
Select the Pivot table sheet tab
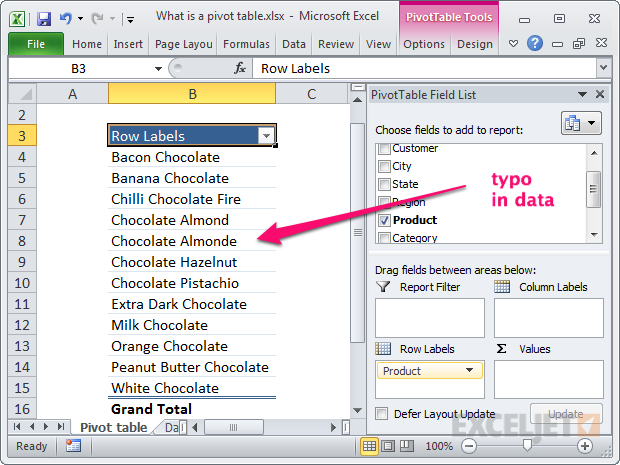coord(113,427)
